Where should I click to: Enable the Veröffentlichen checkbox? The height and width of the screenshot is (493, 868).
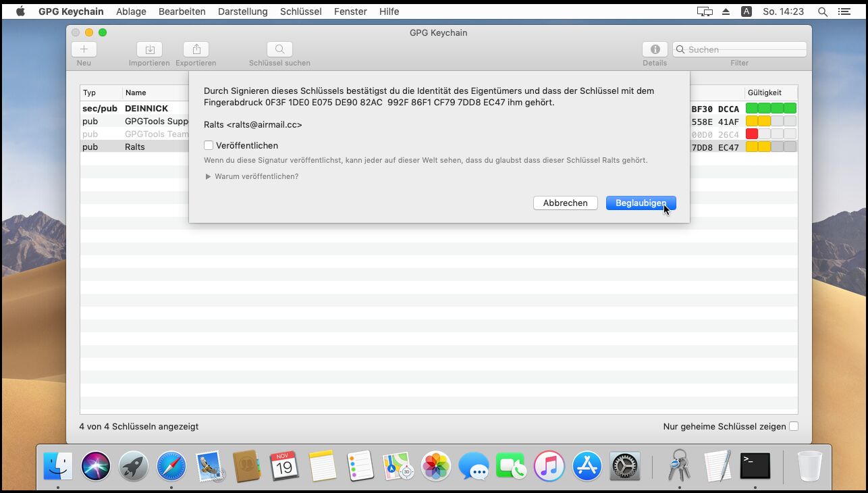tap(209, 145)
